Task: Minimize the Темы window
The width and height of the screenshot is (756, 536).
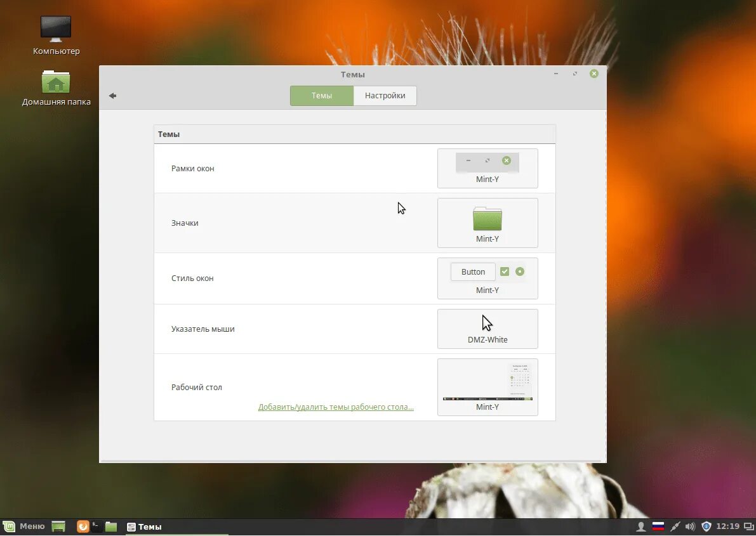Action: 556,74
